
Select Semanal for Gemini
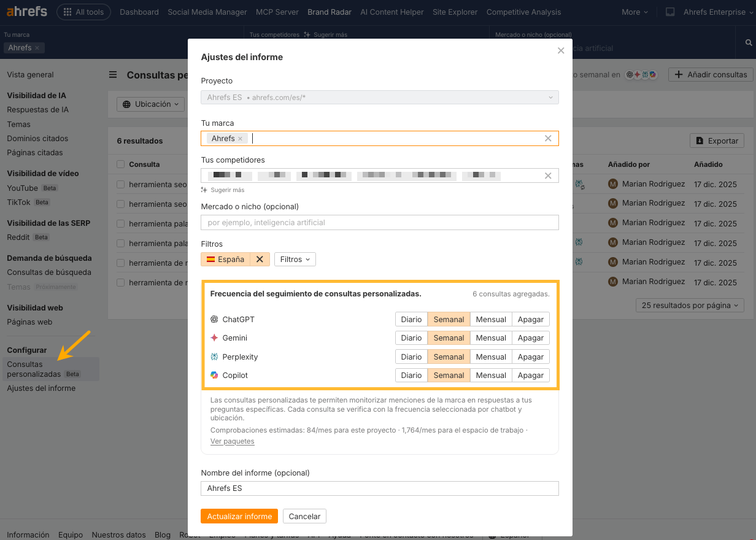coord(449,338)
